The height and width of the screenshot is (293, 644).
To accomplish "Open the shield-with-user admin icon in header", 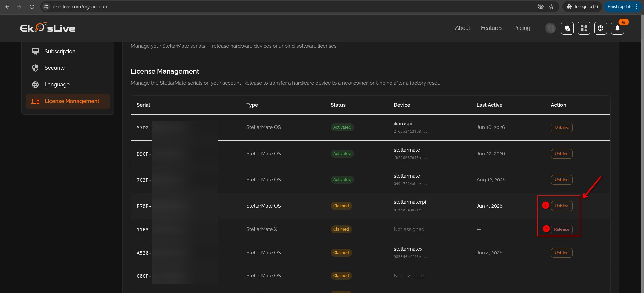I will 567,28.
